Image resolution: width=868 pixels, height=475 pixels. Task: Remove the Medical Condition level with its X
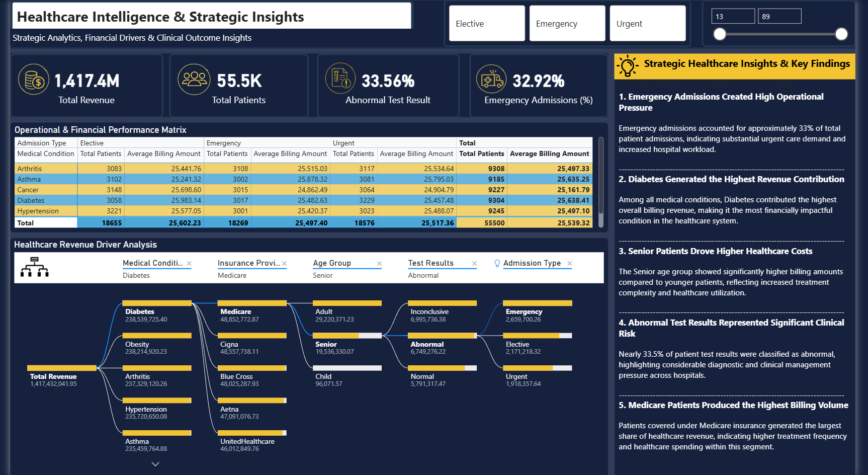[189, 263]
